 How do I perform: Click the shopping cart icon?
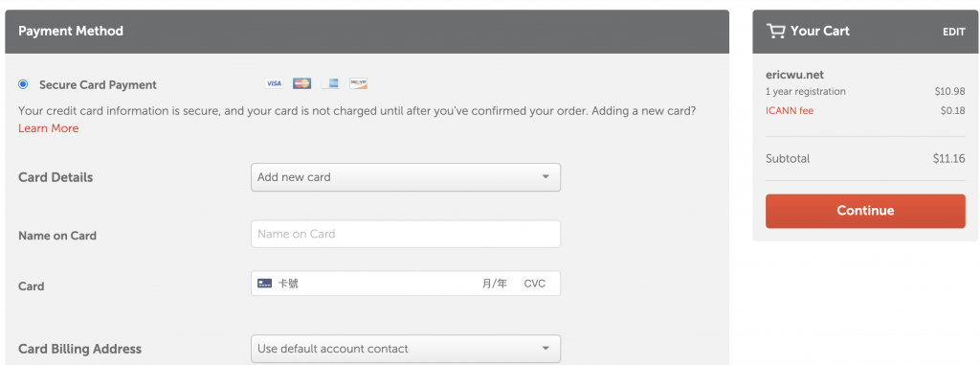775,32
